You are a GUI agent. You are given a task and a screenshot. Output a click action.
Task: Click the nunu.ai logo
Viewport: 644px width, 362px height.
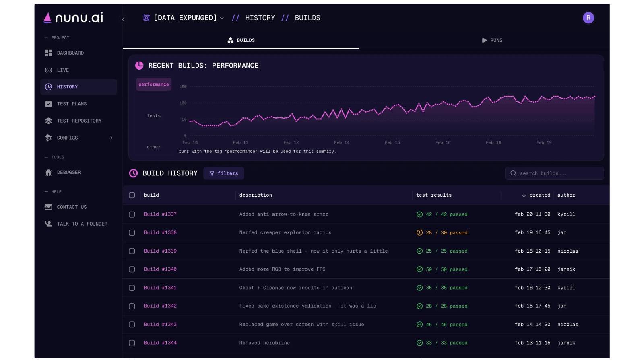[73, 18]
